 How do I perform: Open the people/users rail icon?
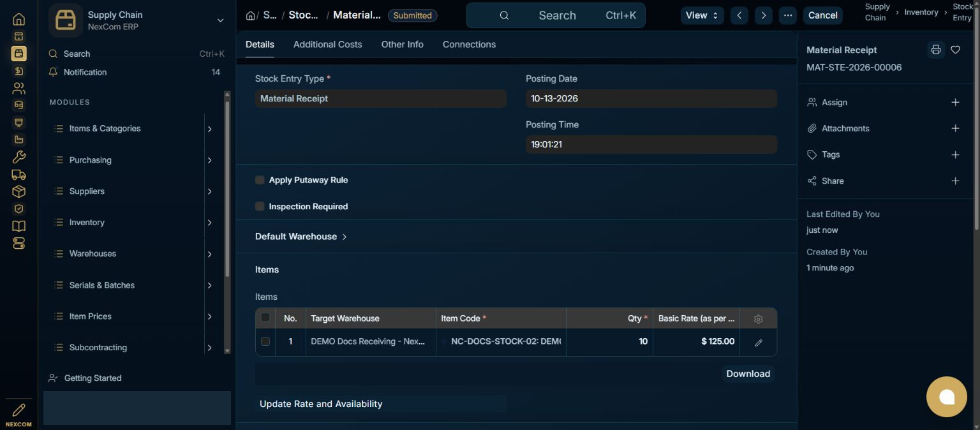(x=19, y=88)
